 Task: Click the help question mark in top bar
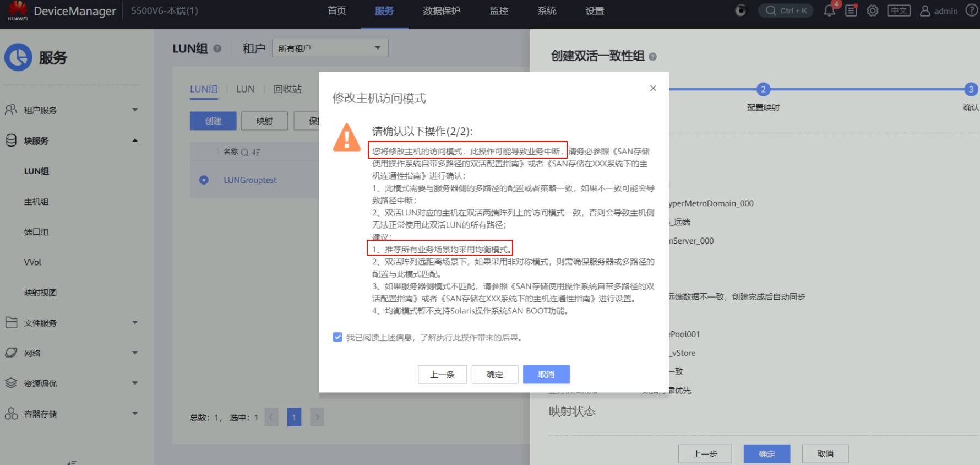coord(972,10)
